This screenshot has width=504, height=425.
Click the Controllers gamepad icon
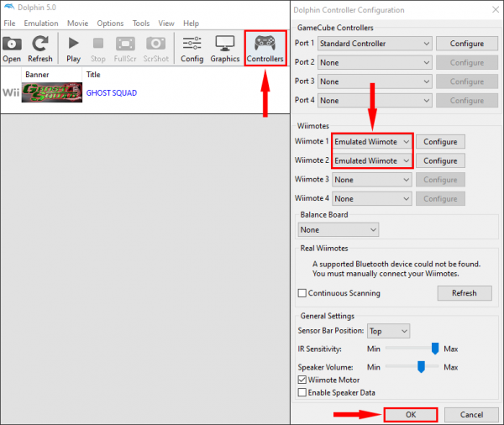[265, 44]
